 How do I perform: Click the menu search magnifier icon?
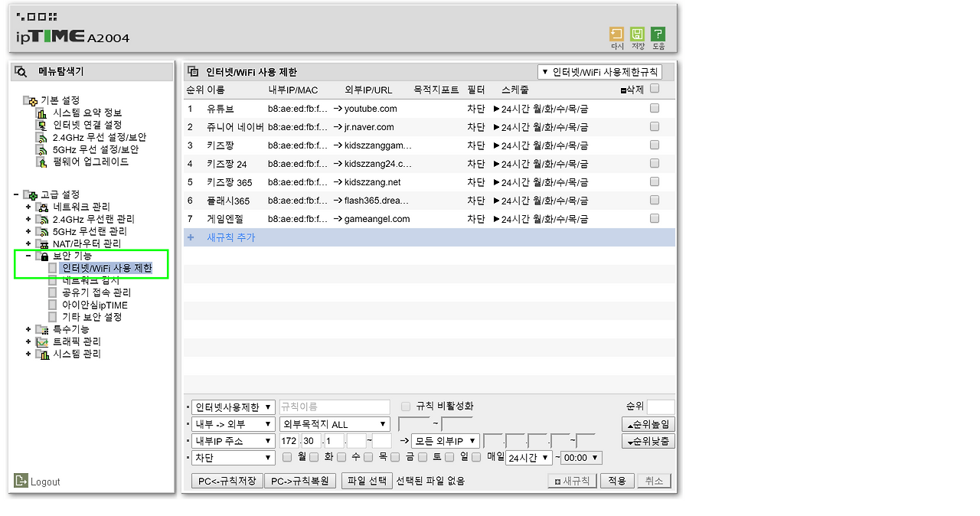point(21,72)
